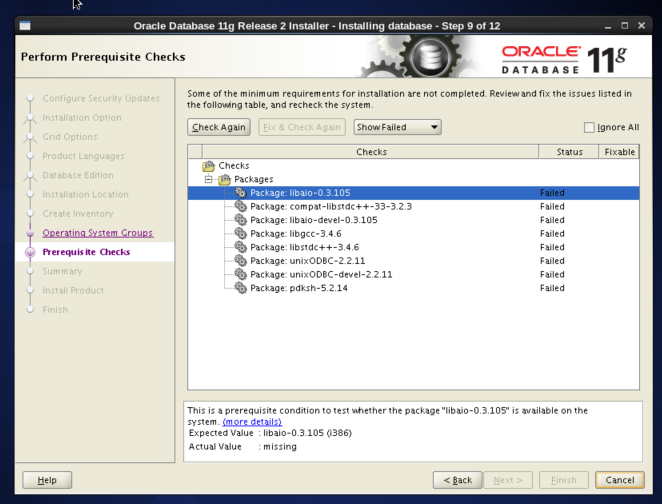This screenshot has height=504, width=662.
Task: Select Prerequisite Checks step in sidebar
Action: [86, 252]
